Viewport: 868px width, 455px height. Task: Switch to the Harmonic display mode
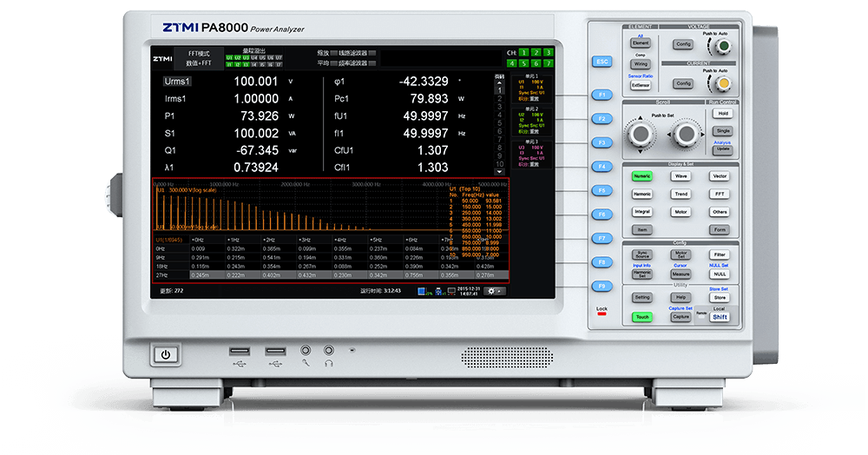coord(641,194)
